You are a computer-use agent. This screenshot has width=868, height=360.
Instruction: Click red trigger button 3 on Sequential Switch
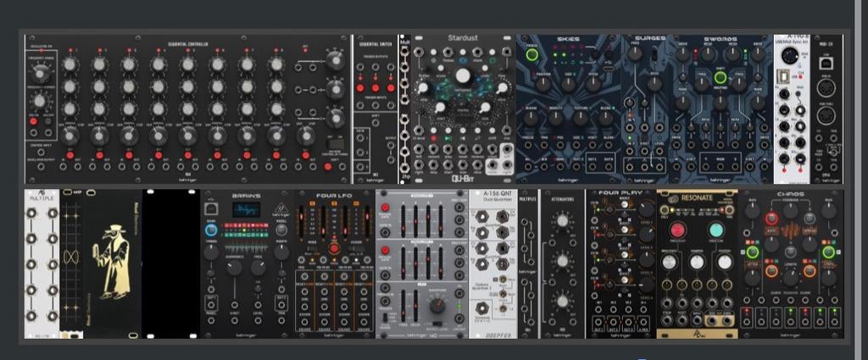click(391, 88)
